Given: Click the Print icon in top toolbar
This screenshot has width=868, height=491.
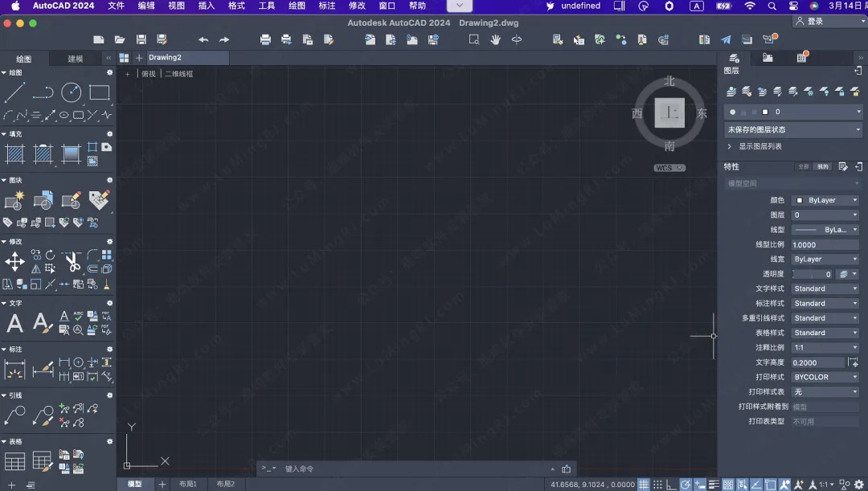Looking at the screenshot, I should pyautogui.click(x=265, y=39).
